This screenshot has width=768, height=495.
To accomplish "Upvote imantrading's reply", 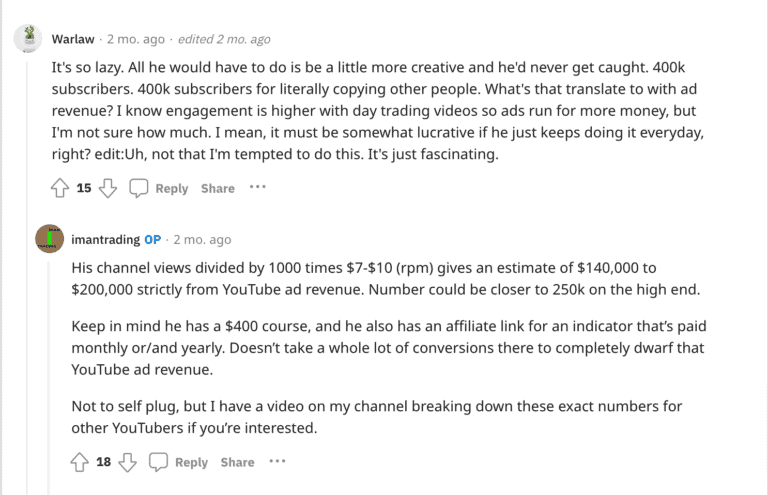I will point(80,462).
